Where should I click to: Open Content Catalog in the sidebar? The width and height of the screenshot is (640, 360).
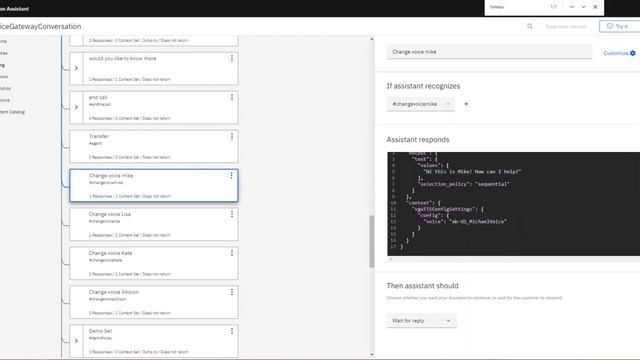12,112
